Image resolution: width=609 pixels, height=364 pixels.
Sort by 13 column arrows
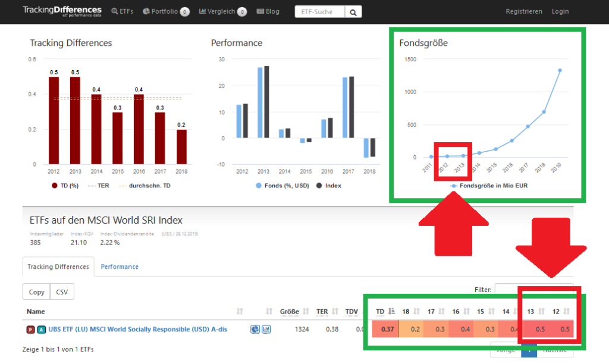click(542, 312)
